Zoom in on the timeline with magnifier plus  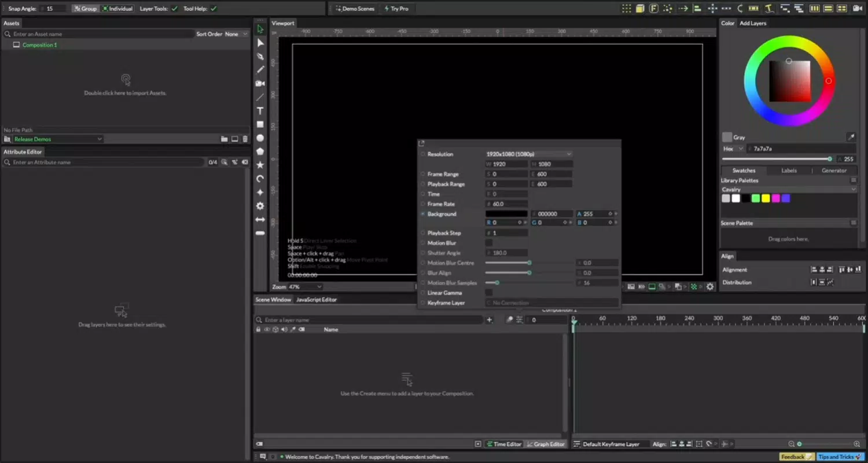coord(857,444)
